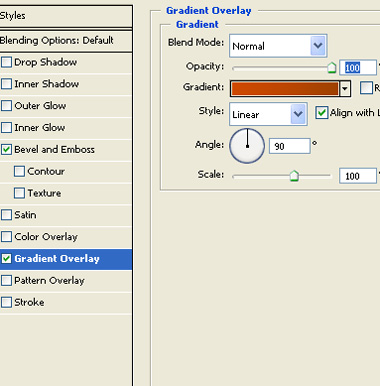
Task: Tick the Texture checkbox
Action: pyautogui.click(x=19, y=193)
